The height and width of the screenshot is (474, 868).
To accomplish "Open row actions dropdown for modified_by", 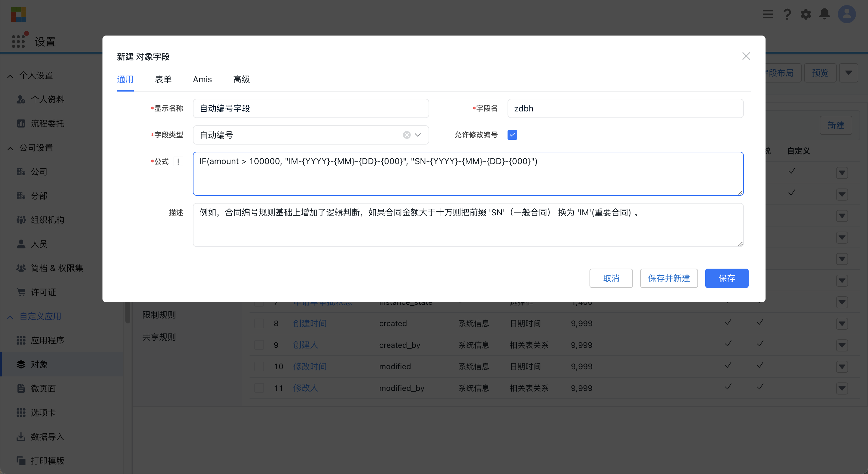I will [x=842, y=388].
